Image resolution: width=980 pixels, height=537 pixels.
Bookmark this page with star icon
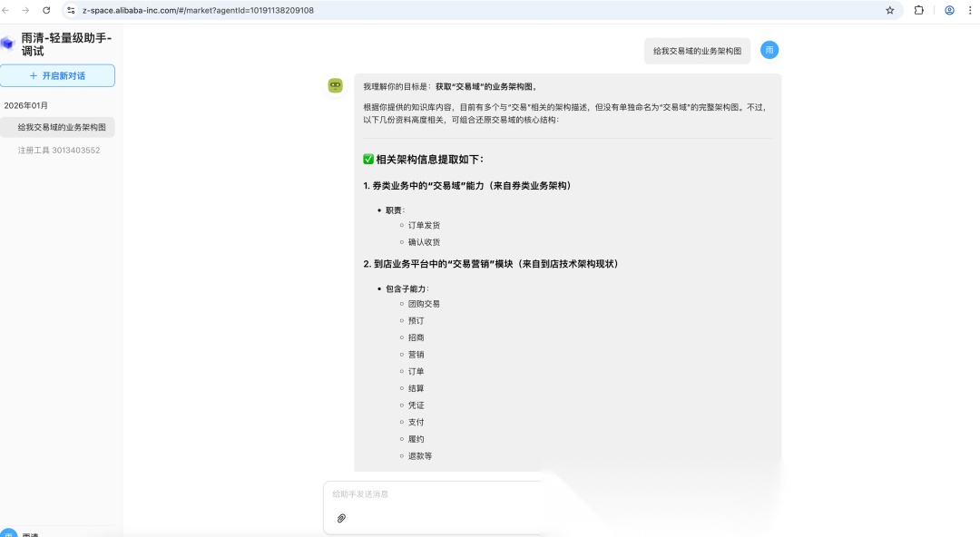890,10
